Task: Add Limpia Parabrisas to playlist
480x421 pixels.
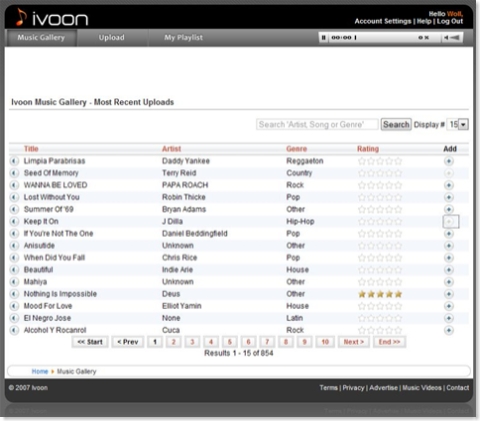Action: (x=449, y=161)
